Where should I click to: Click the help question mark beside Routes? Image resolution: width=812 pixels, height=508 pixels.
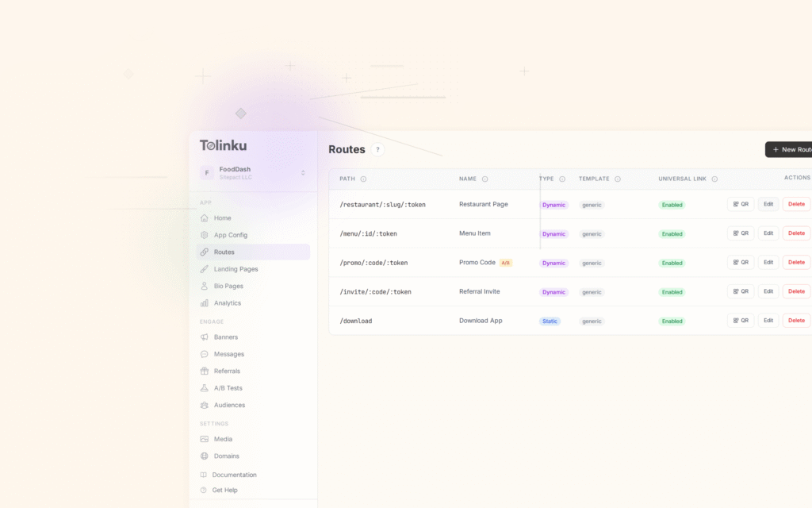pos(377,149)
